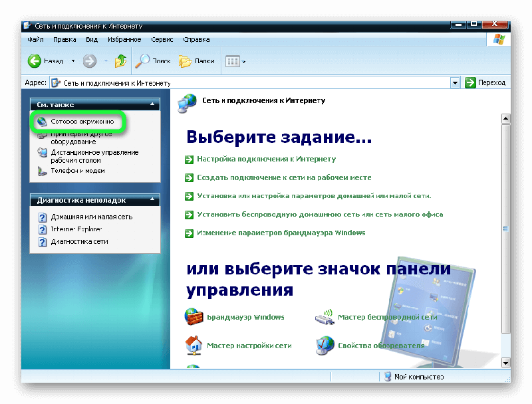Click Мой компьютер status bar zone

pyautogui.click(x=414, y=377)
